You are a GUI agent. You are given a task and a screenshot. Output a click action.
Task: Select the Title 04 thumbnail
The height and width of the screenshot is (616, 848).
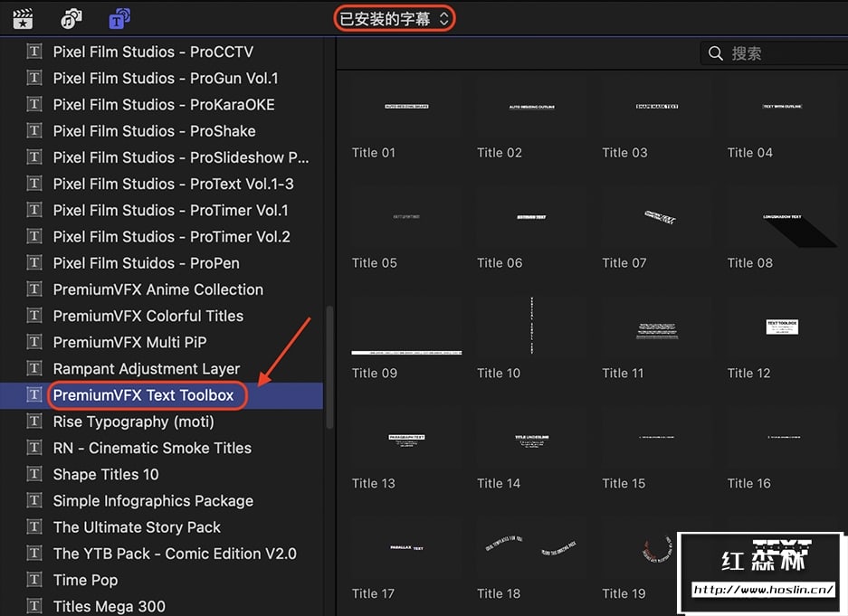click(782, 107)
